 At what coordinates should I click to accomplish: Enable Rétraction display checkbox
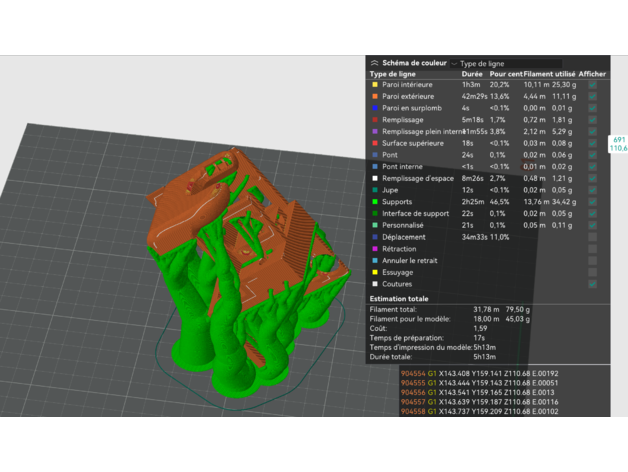click(x=593, y=248)
